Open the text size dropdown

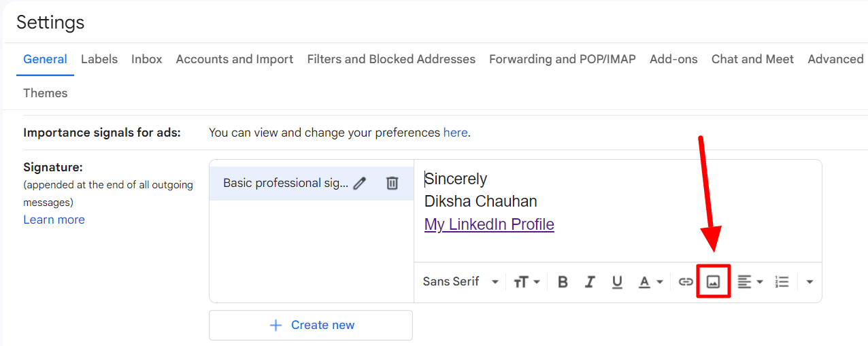tap(527, 281)
